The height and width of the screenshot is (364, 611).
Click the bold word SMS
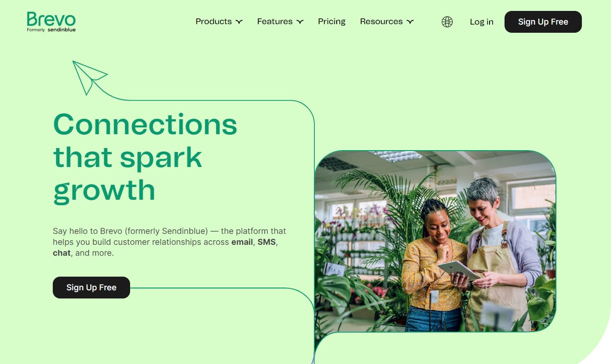click(x=267, y=242)
